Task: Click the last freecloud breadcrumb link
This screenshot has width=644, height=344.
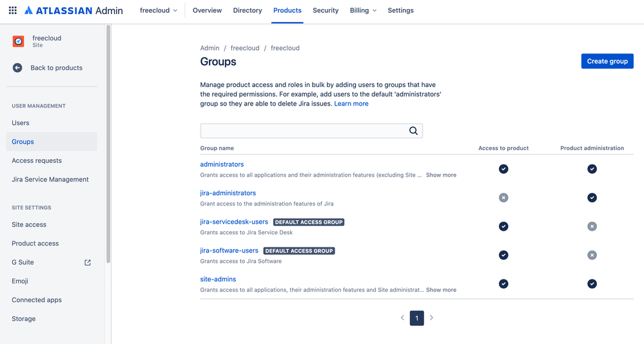Action: tap(285, 48)
